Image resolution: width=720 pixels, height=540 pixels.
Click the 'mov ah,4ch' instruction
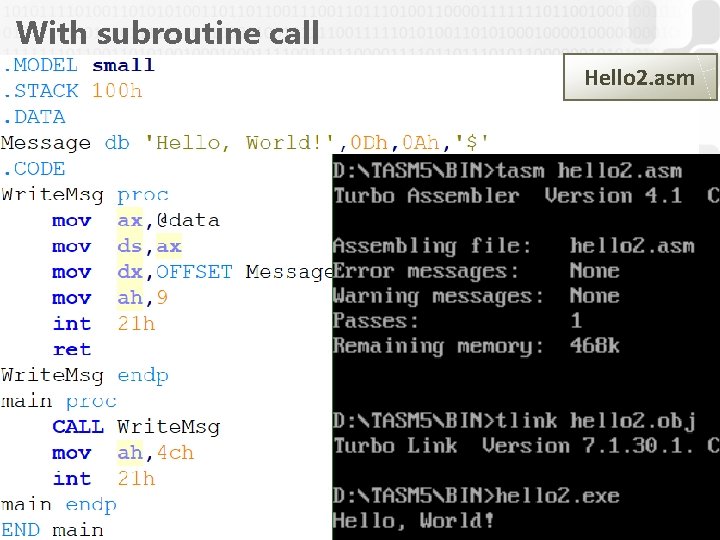pos(123,453)
